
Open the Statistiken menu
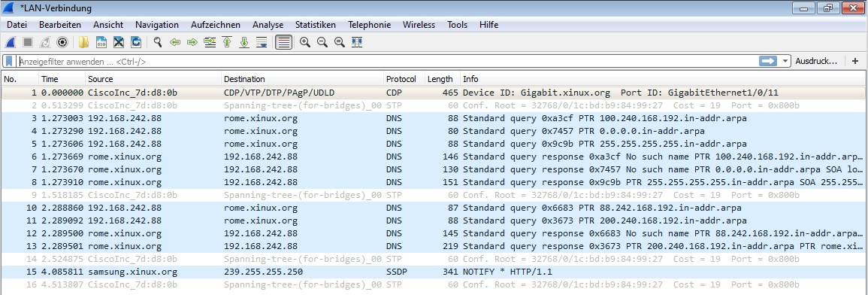click(316, 25)
